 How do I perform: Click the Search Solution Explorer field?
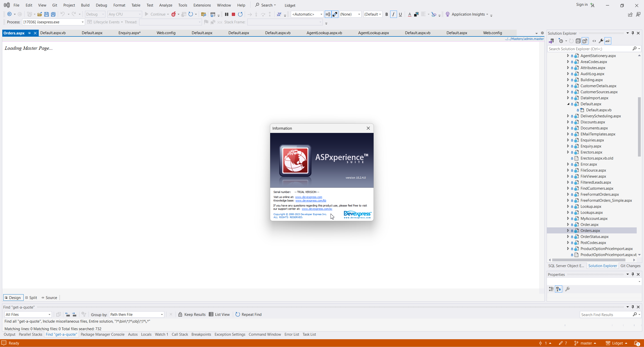[x=590, y=49]
